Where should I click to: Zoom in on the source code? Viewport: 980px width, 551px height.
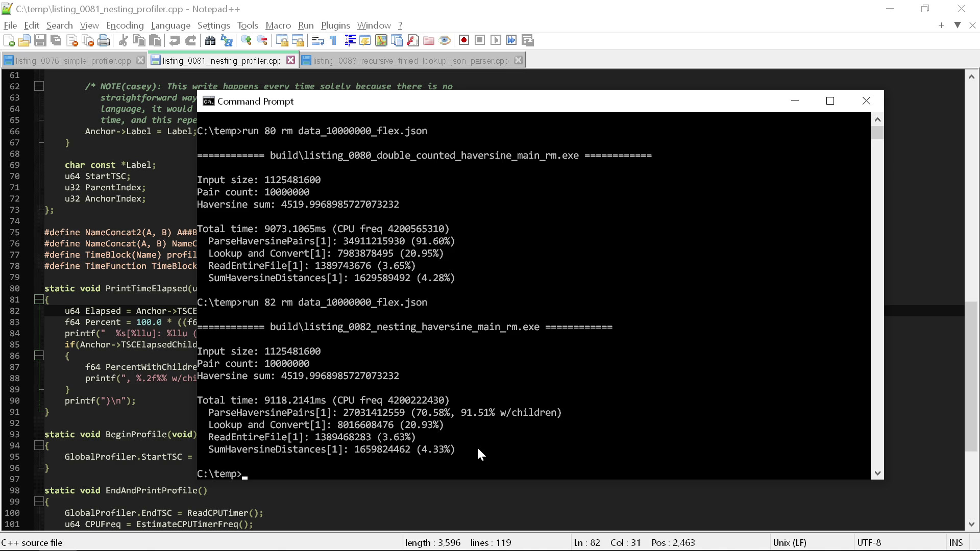247,40
